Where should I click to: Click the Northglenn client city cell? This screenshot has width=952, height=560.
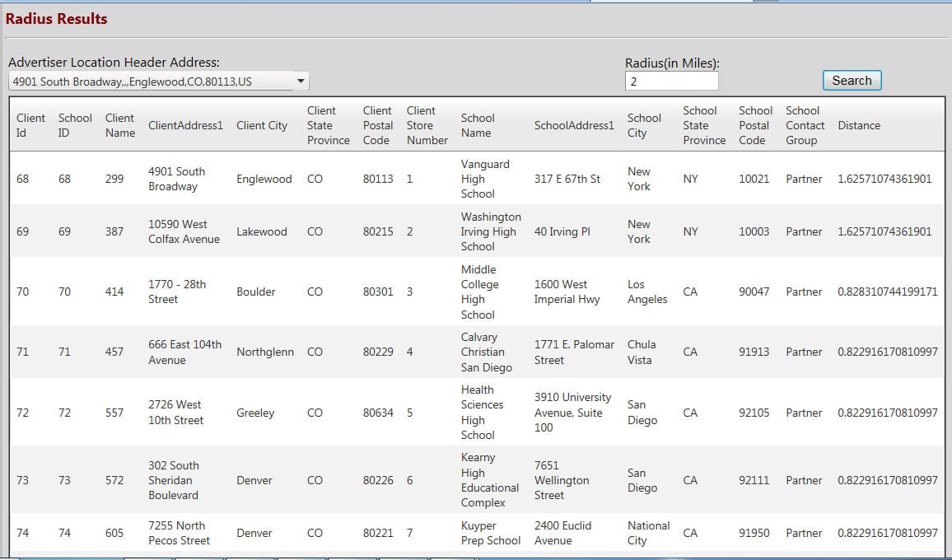[x=264, y=352]
